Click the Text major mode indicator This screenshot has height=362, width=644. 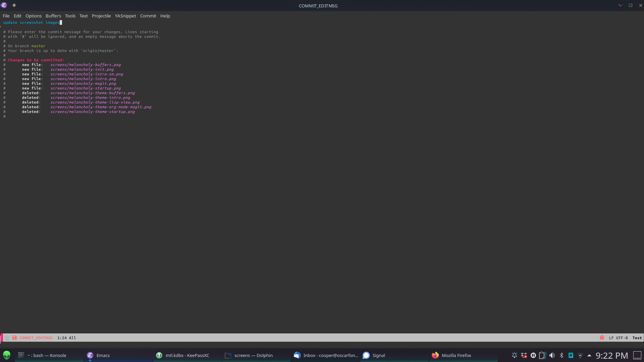click(637, 338)
